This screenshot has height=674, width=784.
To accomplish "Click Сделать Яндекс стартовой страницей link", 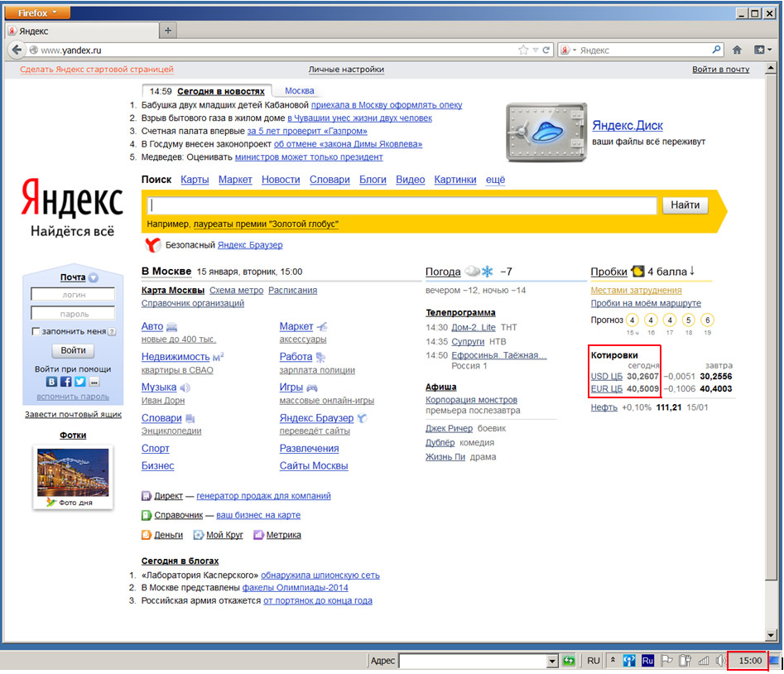I will point(97,70).
